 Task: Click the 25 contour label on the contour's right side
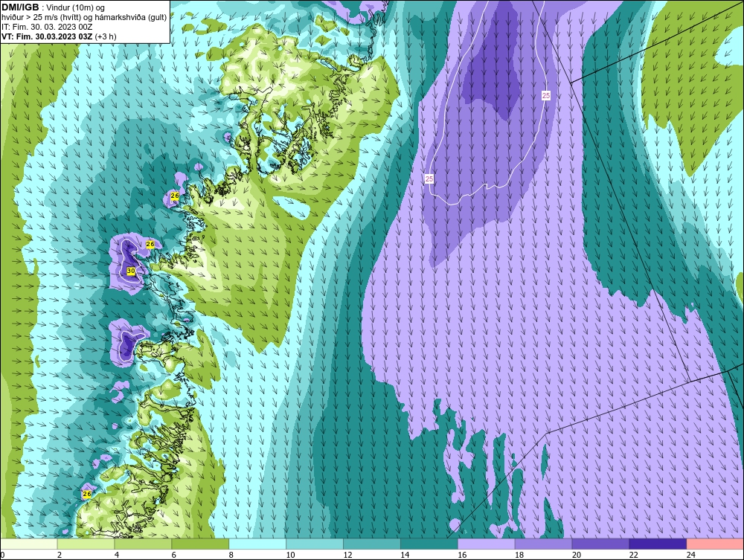tap(546, 96)
